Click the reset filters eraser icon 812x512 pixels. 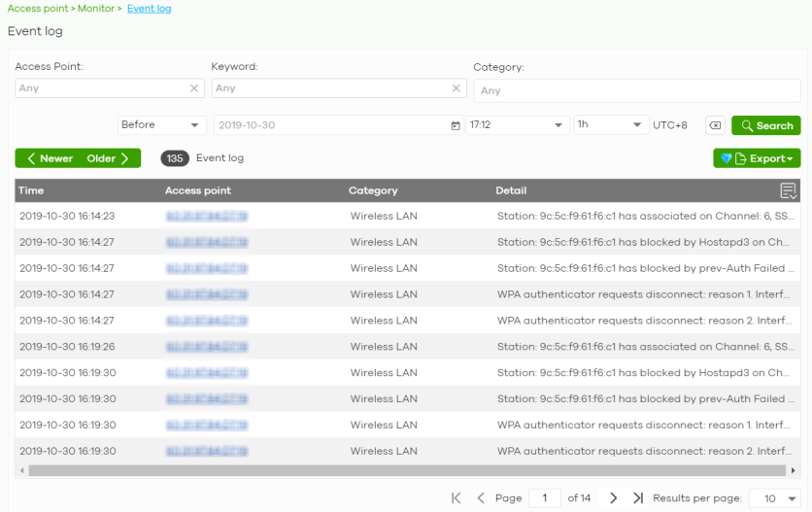(715, 125)
